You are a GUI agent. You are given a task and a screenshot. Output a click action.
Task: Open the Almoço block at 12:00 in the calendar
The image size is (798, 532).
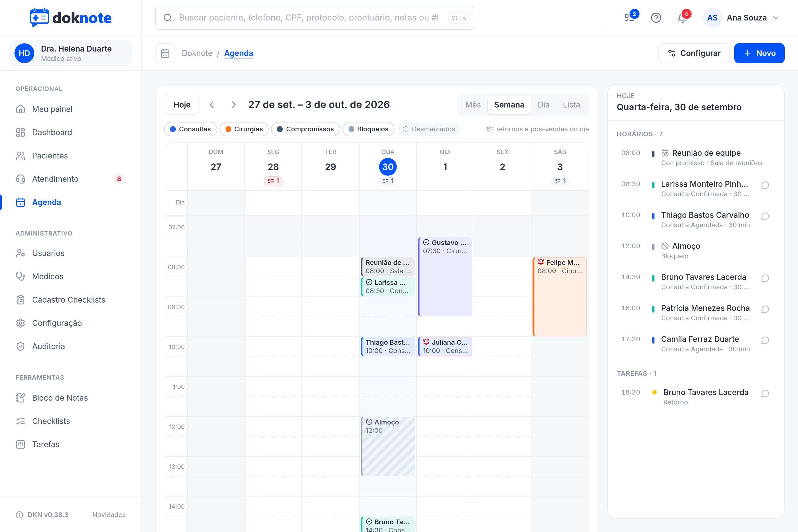coord(388,446)
